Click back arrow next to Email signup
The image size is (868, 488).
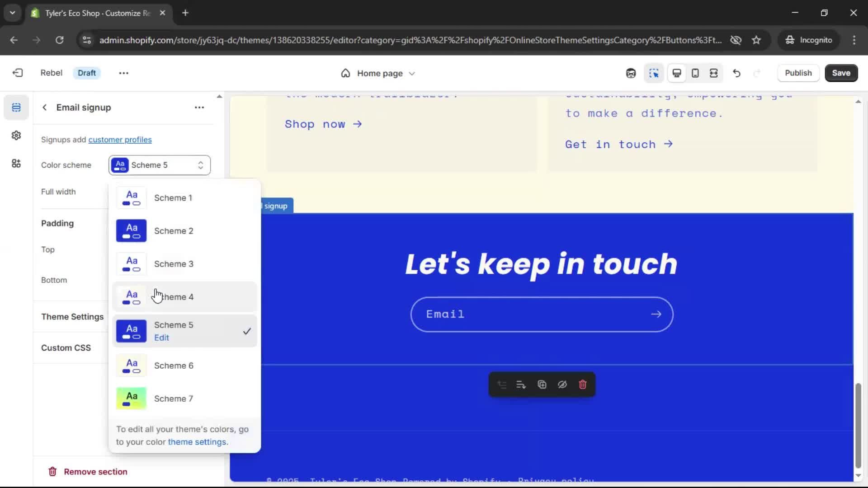(x=44, y=108)
